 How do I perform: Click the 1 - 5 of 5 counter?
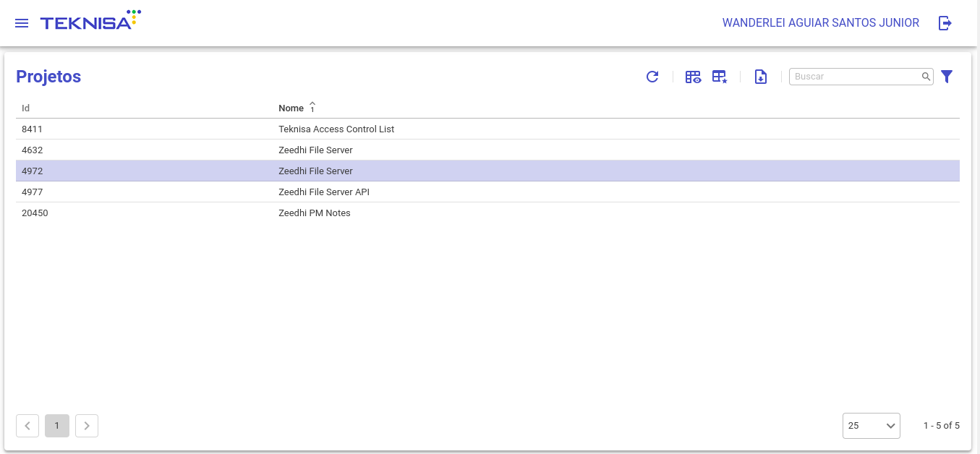[942, 426]
